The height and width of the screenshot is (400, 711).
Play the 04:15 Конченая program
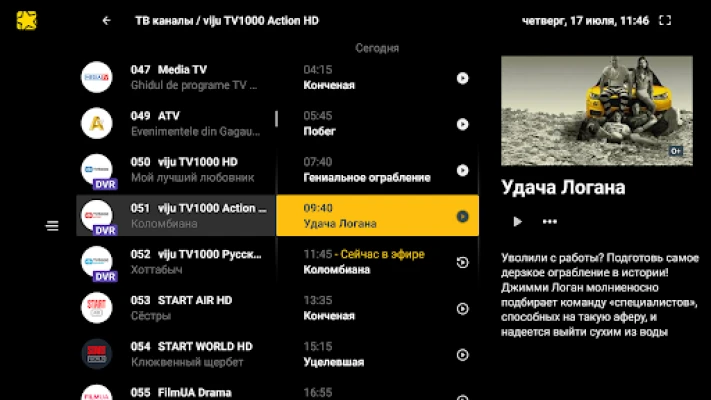462,78
